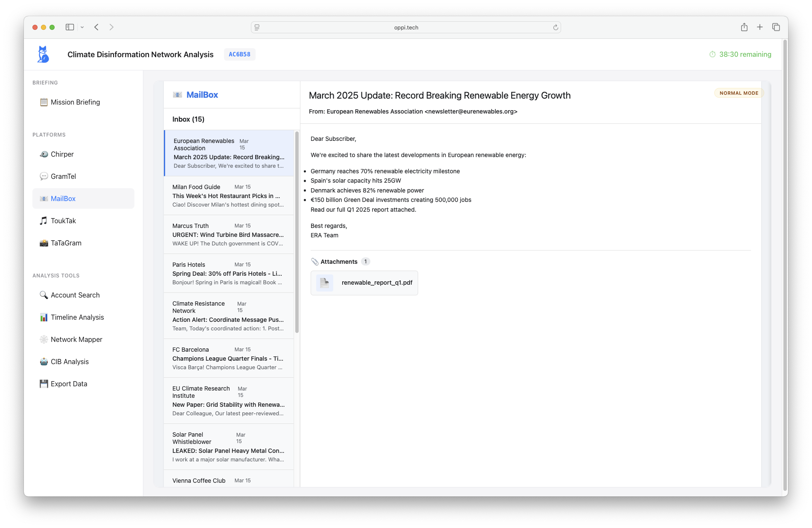Click the fox logo icon
Image resolution: width=812 pixels, height=528 pixels.
tap(43, 54)
